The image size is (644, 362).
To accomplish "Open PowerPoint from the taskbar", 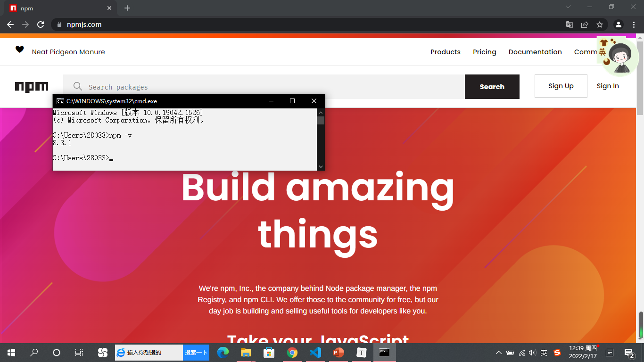I will tap(339, 353).
